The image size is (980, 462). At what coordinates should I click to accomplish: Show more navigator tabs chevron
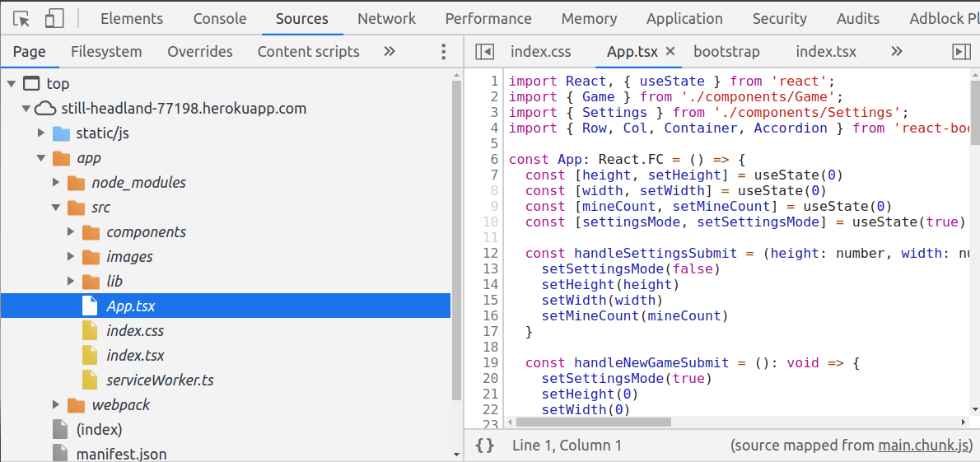pyautogui.click(x=390, y=52)
